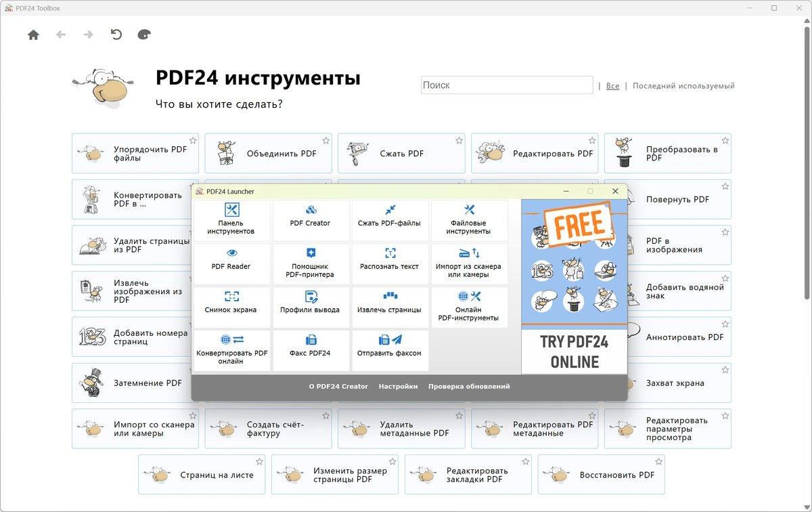The image size is (812, 512).
Task: Go to Toolbox home page
Action: click(33, 35)
